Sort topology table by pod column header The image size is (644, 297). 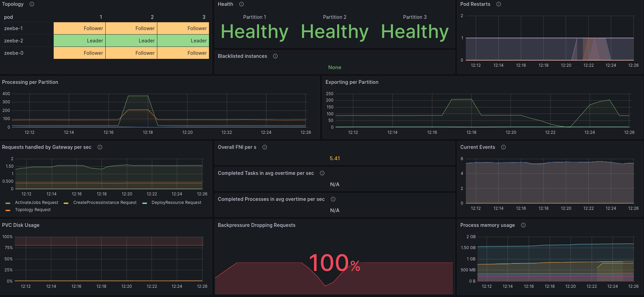[9, 17]
